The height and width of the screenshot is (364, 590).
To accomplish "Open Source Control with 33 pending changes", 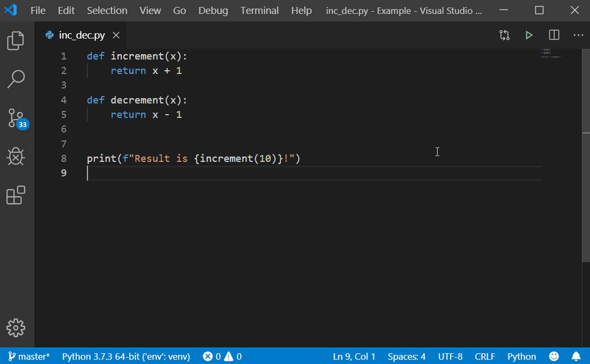I will [x=16, y=118].
